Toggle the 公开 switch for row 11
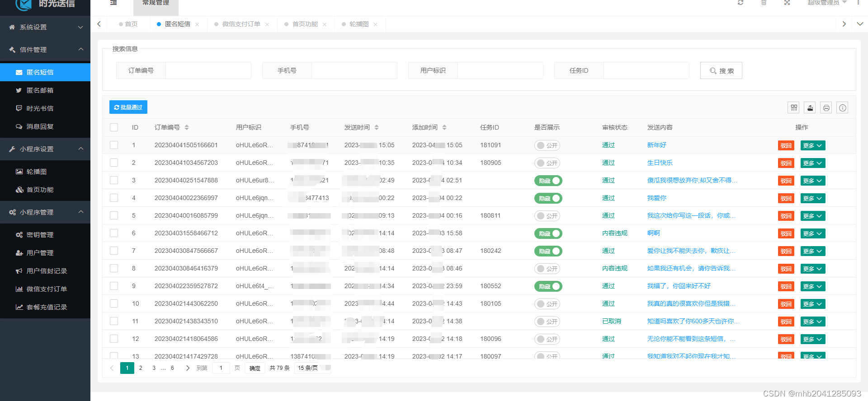 [547, 322]
